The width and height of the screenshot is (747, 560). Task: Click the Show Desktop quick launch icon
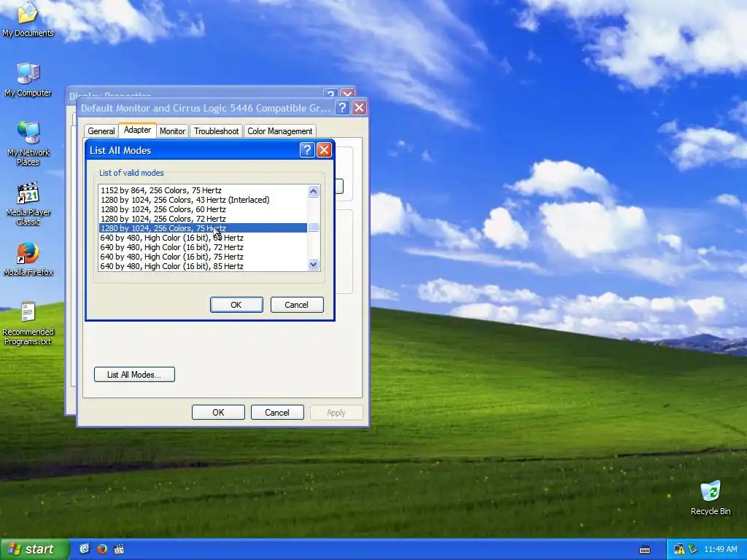[85, 549]
